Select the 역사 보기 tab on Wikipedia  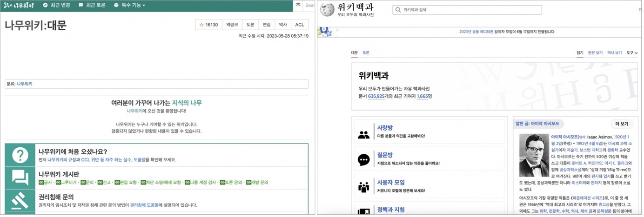[x=614, y=53]
